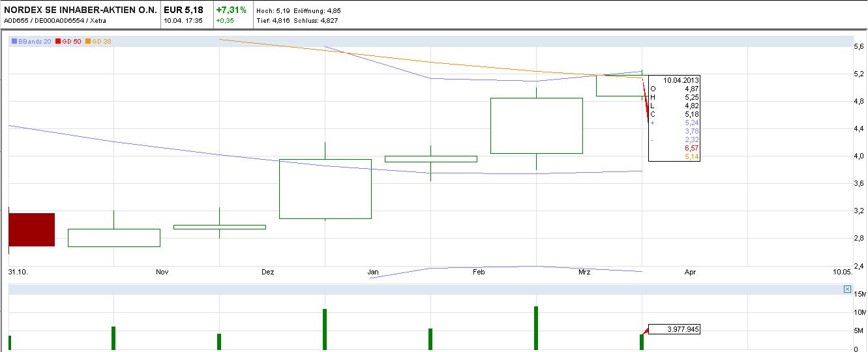The height and width of the screenshot is (352, 868).
Task: Click the Apr label on the time axis
Action: coord(691,272)
